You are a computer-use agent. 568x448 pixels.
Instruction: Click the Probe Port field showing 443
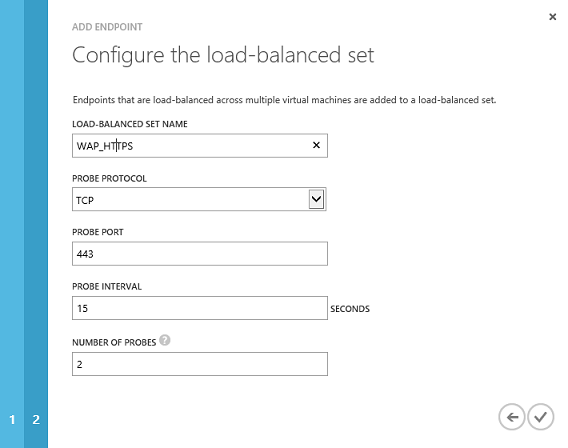tap(200, 254)
